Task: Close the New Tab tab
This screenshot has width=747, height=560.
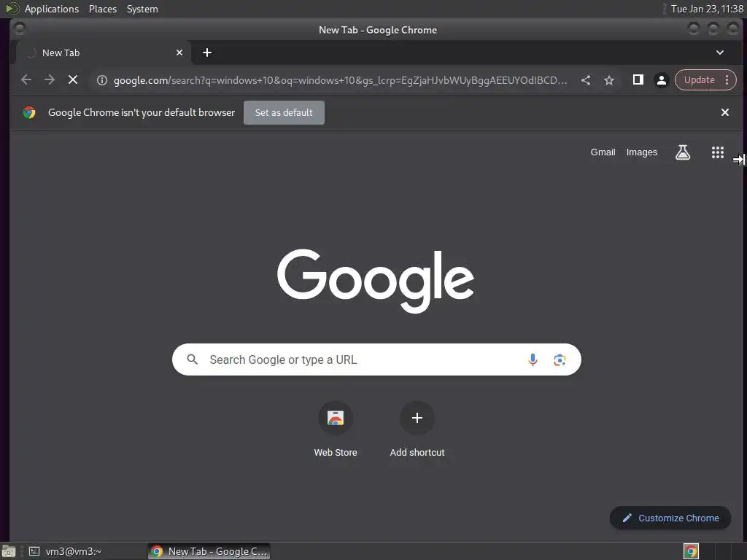Action: coord(179,52)
